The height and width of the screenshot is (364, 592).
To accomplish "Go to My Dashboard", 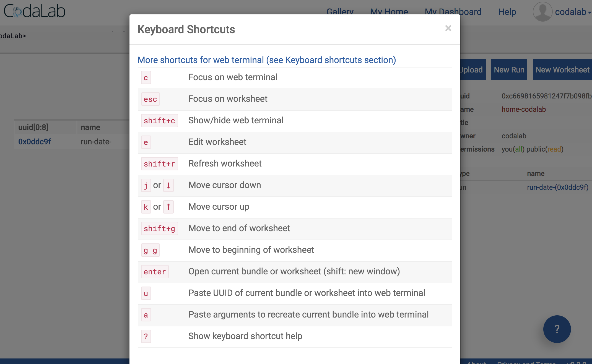I will [453, 12].
